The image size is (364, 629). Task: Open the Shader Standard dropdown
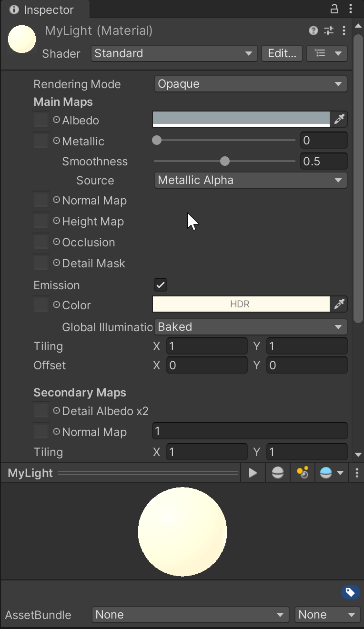pyautogui.click(x=174, y=53)
